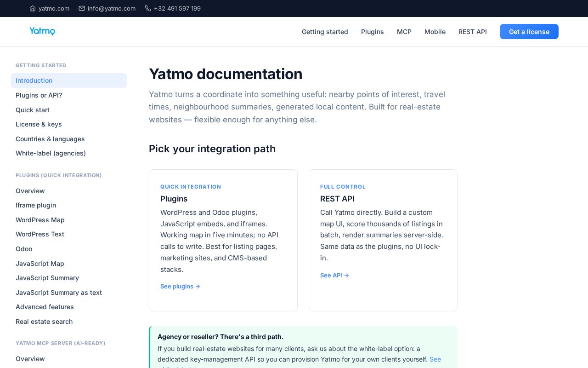Click the FULL CONTROL card label
Viewport: 588px width, 368px height.
click(x=343, y=187)
